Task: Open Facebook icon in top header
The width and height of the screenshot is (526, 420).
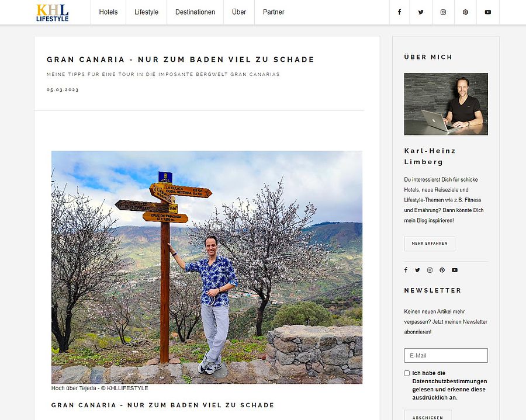Action: [399, 12]
